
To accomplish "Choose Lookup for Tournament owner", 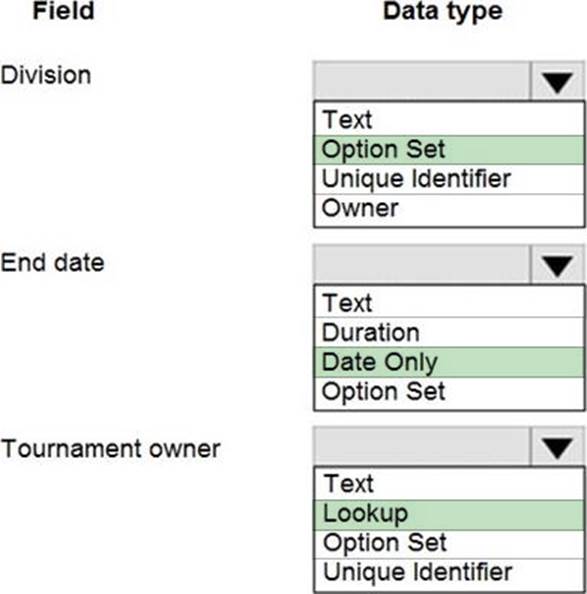I will (449, 515).
